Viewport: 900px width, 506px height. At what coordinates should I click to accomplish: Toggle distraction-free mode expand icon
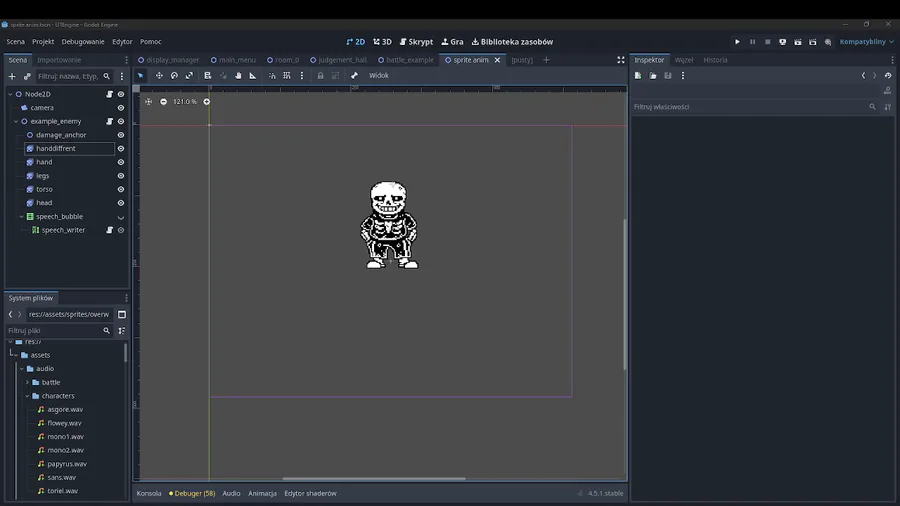tap(620, 60)
